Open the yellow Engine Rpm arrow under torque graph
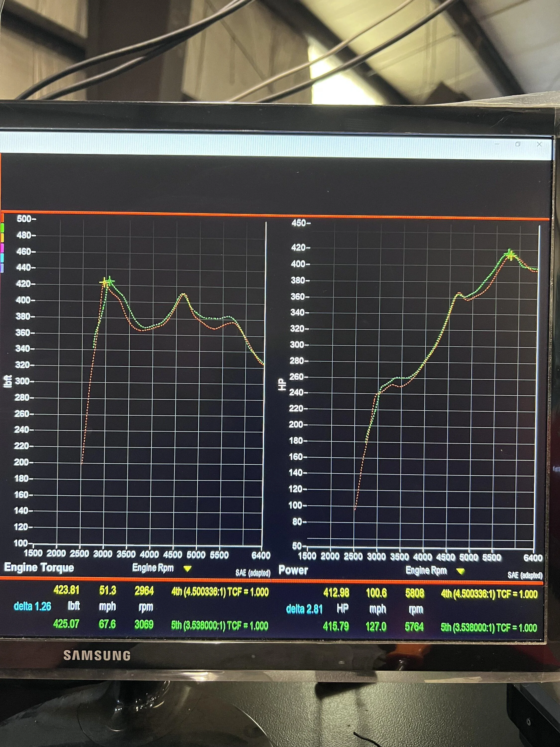The image size is (560, 747). coord(187,569)
